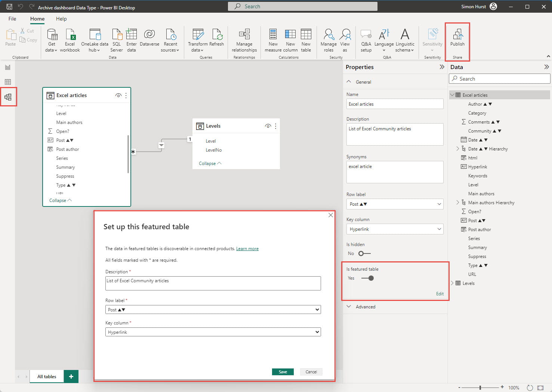Expand the Advanced properties section

coord(365,307)
